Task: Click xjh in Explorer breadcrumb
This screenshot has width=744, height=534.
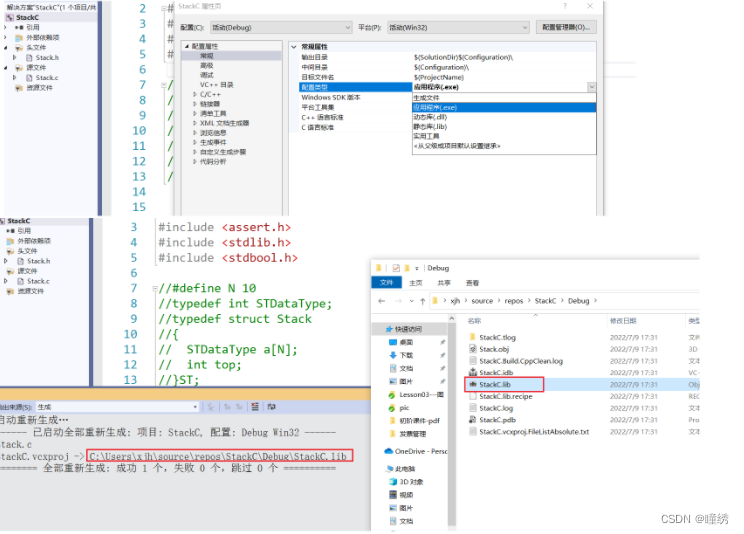Action: tap(455, 301)
